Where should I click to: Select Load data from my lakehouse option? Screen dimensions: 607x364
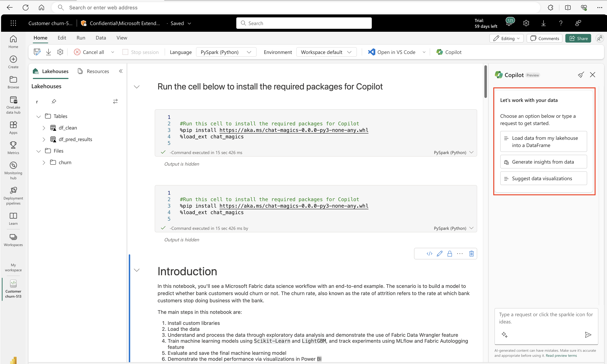pos(544,142)
